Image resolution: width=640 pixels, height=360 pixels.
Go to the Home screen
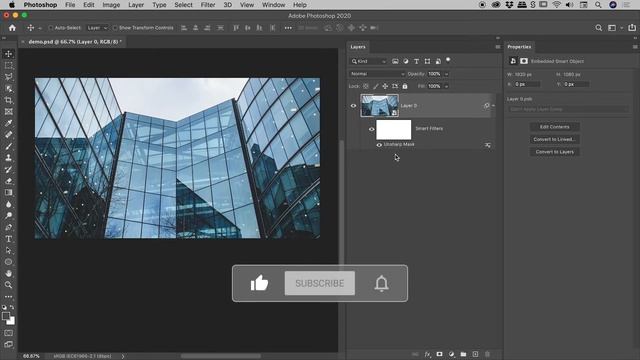[12, 28]
